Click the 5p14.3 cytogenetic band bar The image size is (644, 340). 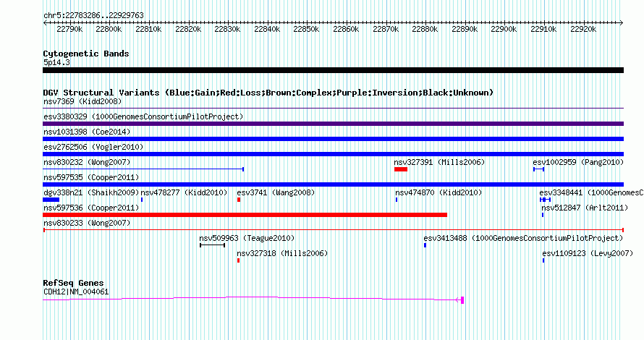point(333,70)
